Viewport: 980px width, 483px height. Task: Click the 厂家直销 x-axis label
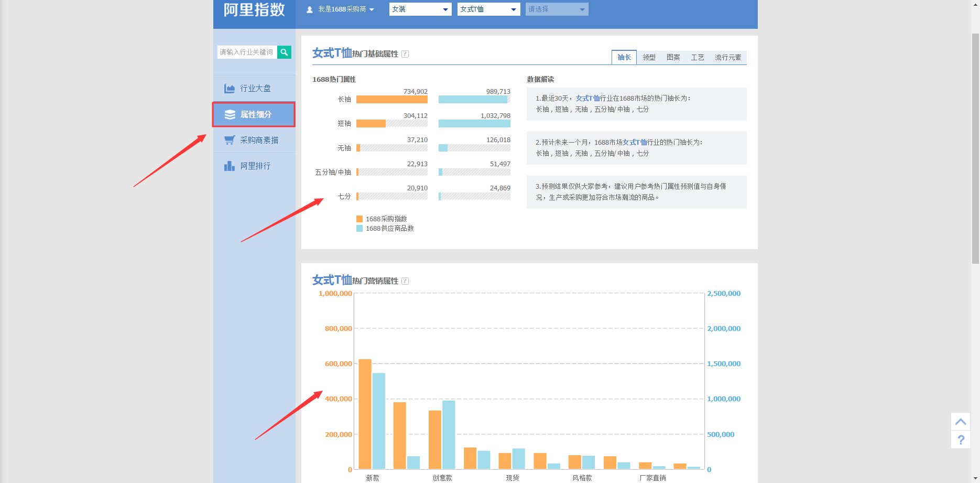point(652,478)
